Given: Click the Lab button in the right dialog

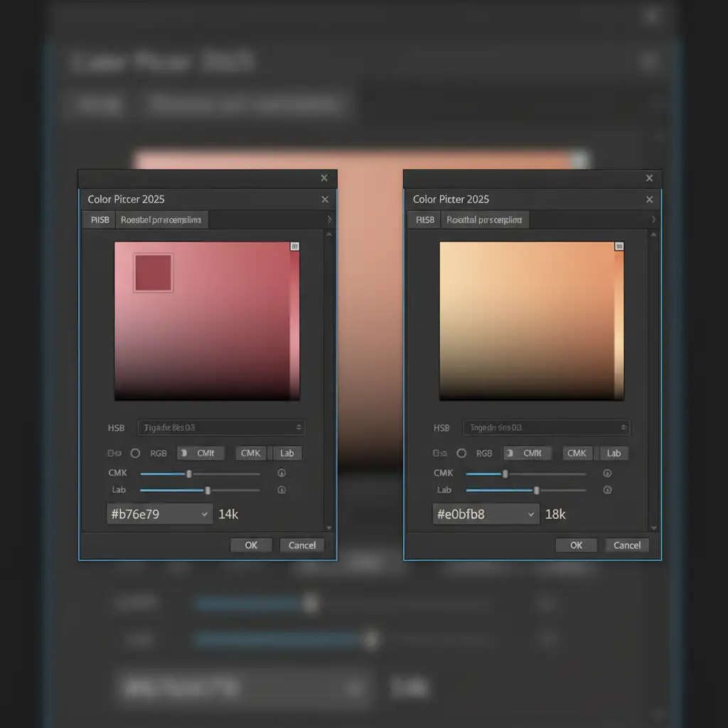Looking at the screenshot, I should coord(614,453).
